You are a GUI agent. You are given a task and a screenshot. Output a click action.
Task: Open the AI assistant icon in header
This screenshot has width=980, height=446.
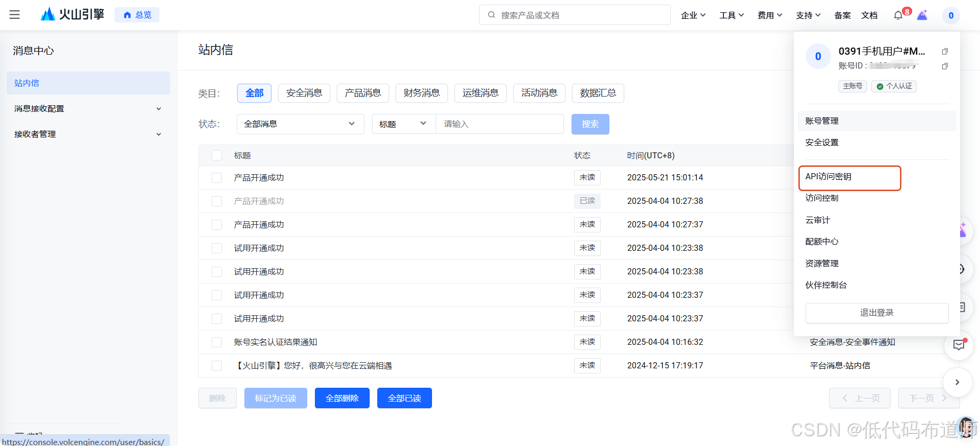[x=922, y=15]
